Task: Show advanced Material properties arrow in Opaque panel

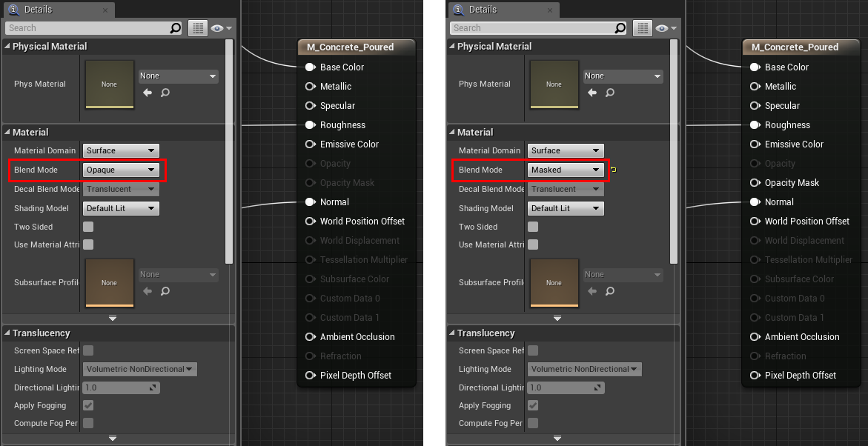Action: click(x=113, y=319)
